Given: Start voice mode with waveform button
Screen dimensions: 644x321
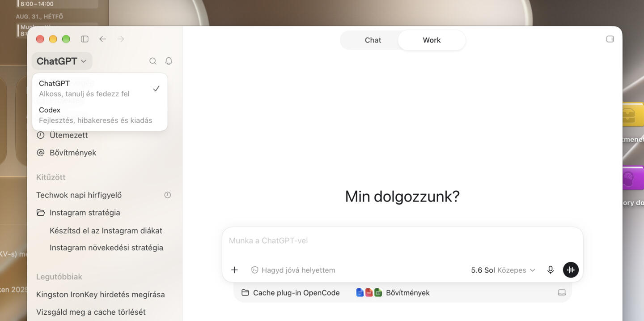Looking at the screenshot, I should 571,270.
